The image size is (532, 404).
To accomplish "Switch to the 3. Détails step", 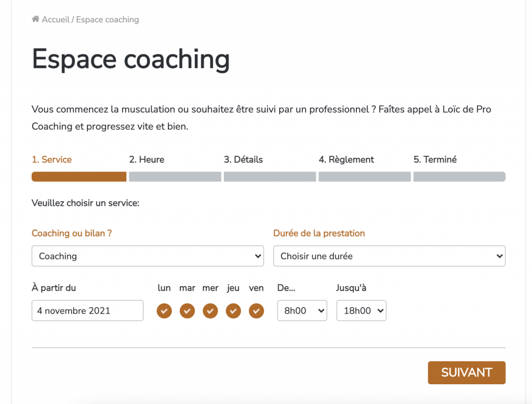I will pyautogui.click(x=243, y=159).
